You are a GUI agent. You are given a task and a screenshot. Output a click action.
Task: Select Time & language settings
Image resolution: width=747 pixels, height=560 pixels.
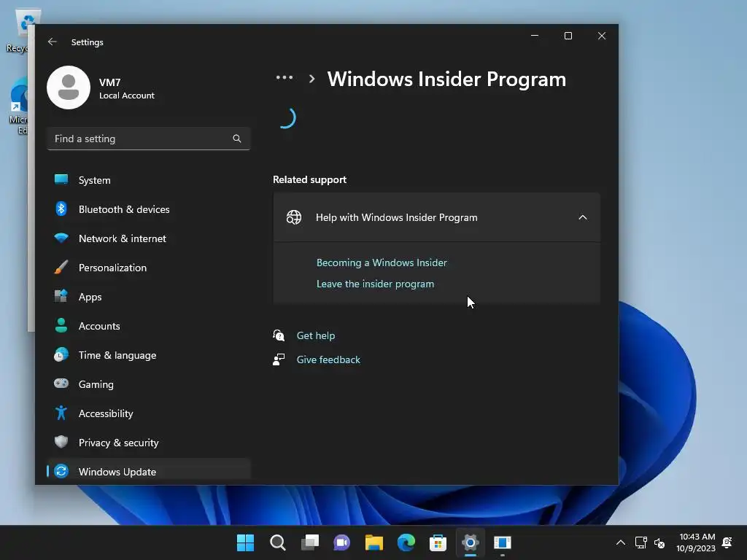point(149,355)
